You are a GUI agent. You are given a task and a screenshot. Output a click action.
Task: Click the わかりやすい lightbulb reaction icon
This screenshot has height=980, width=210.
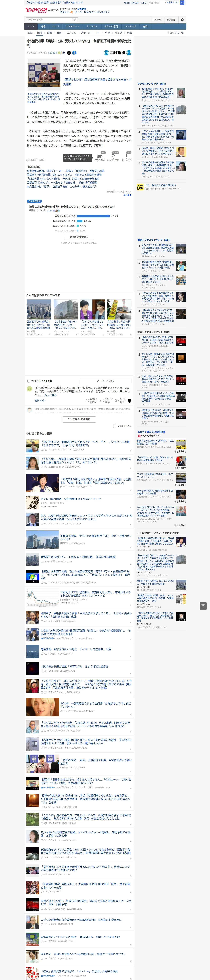113,156
